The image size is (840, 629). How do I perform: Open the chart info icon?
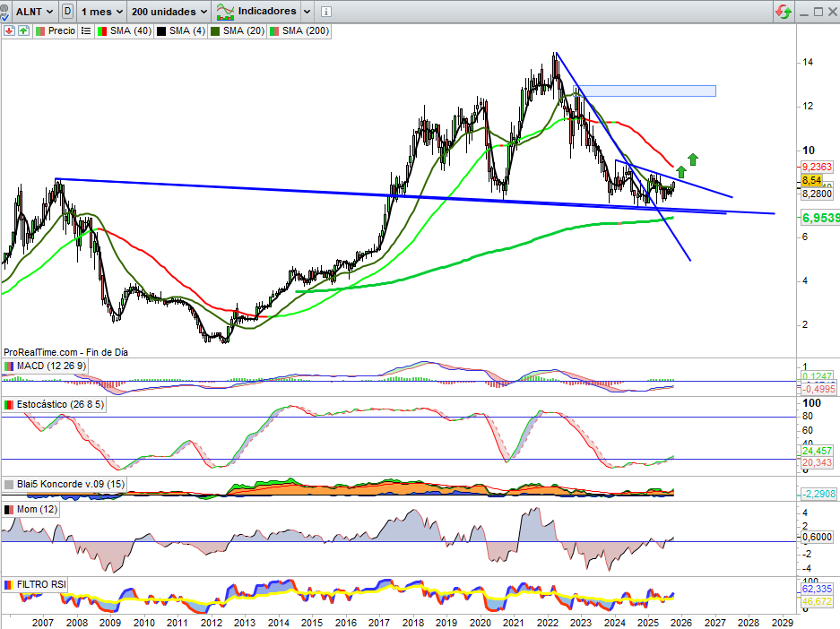325,12
